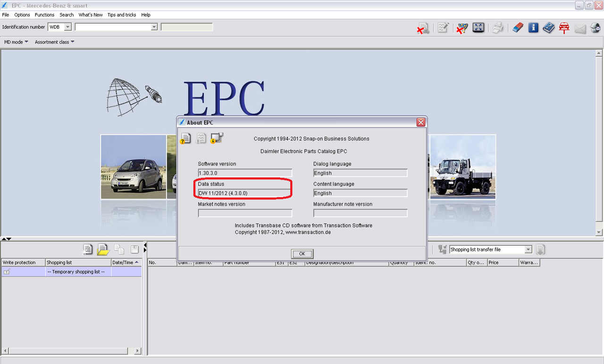Click the empty Market notes version field
604x364 pixels.
tap(245, 213)
